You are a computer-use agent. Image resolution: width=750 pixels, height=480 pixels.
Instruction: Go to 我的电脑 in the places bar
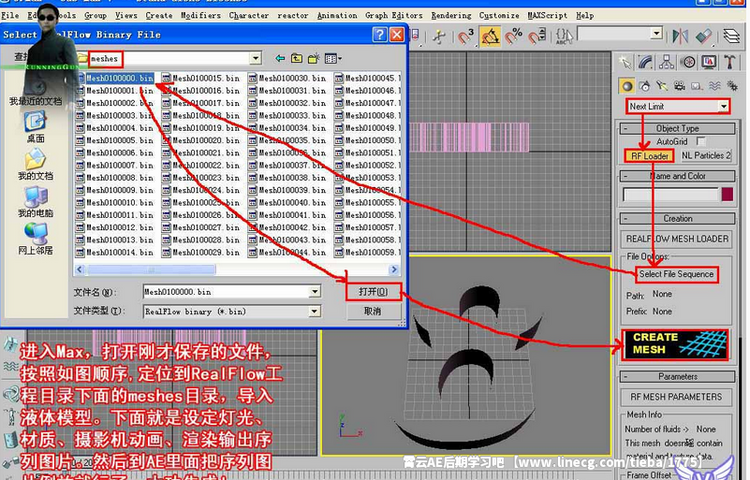pos(35,202)
